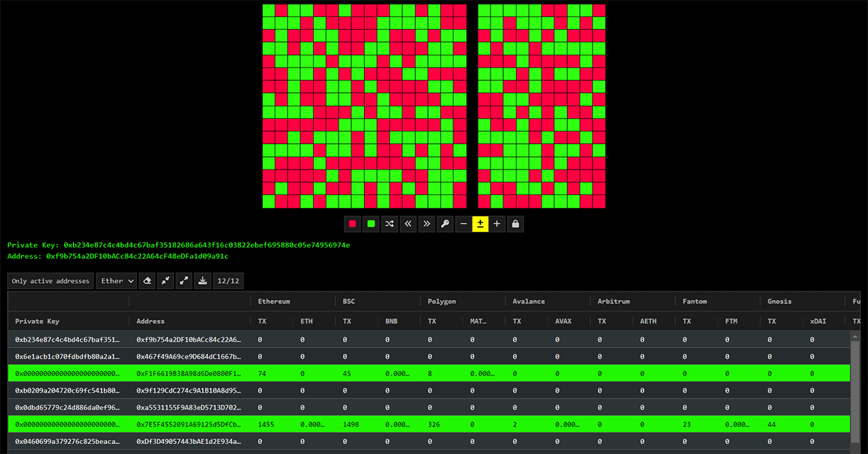
Task: Toggle the bottom-right cell of the smaller grid
Action: coord(600,202)
